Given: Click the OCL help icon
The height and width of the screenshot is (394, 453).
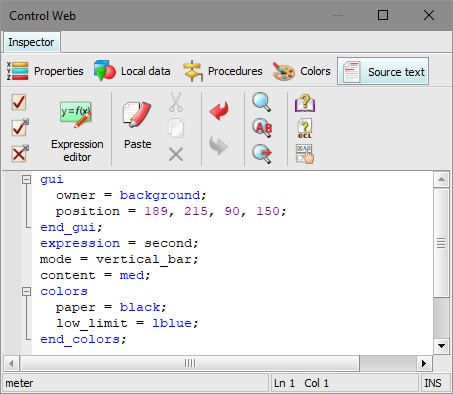Looking at the screenshot, I should pyautogui.click(x=305, y=128).
